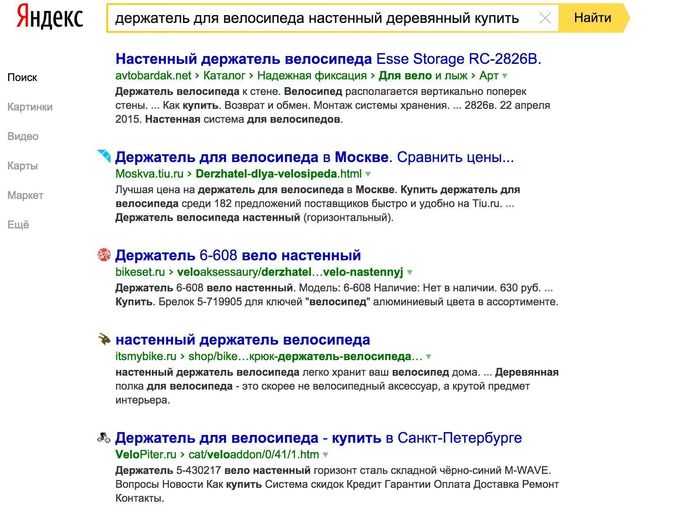
Task: Select the Поиск tab in sidebar
Action: pos(22,78)
